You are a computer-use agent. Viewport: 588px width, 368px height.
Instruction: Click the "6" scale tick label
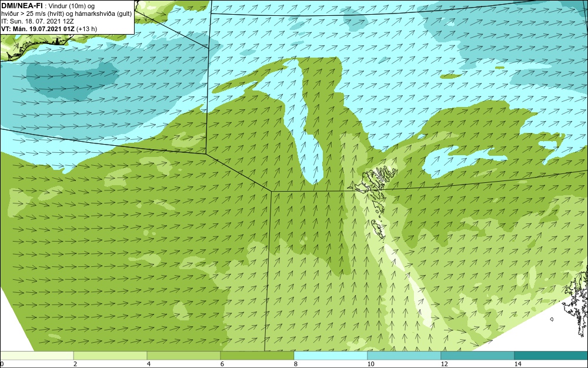click(222, 364)
